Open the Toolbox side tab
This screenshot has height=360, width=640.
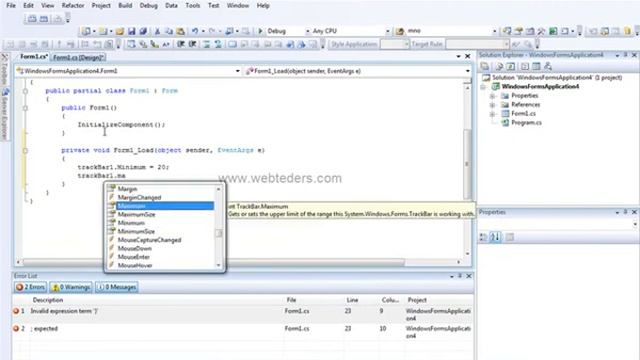(x=4, y=68)
